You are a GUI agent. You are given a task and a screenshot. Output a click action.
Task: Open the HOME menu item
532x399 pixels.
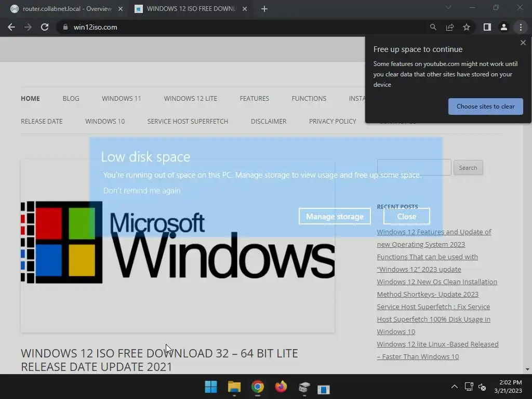[30, 98]
